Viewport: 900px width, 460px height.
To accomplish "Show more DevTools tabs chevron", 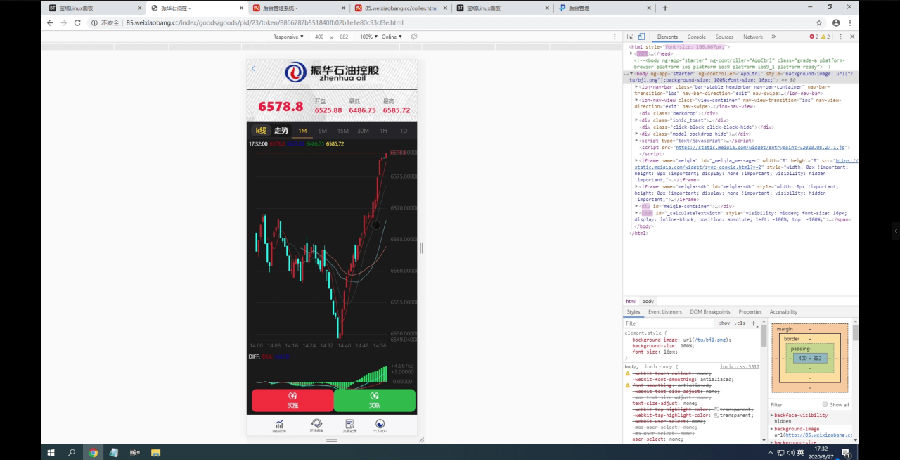I will (774, 37).
